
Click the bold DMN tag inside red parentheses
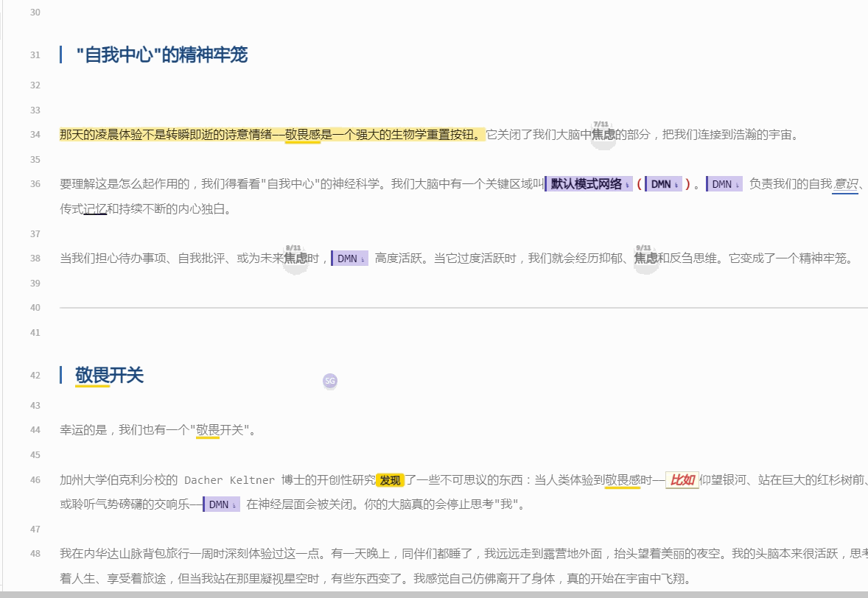(663, 184)
